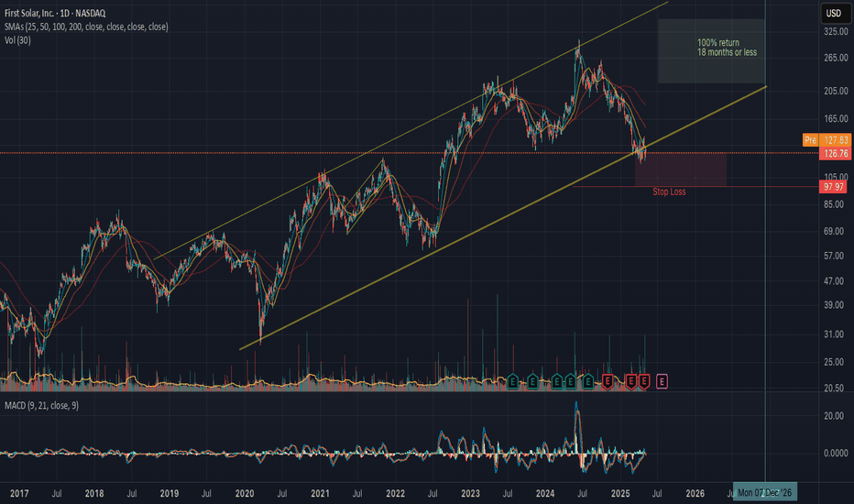854x504 pixels.
Task: Select the MACD (9, 21, close, 9) legend
Action: click(41, 405)
